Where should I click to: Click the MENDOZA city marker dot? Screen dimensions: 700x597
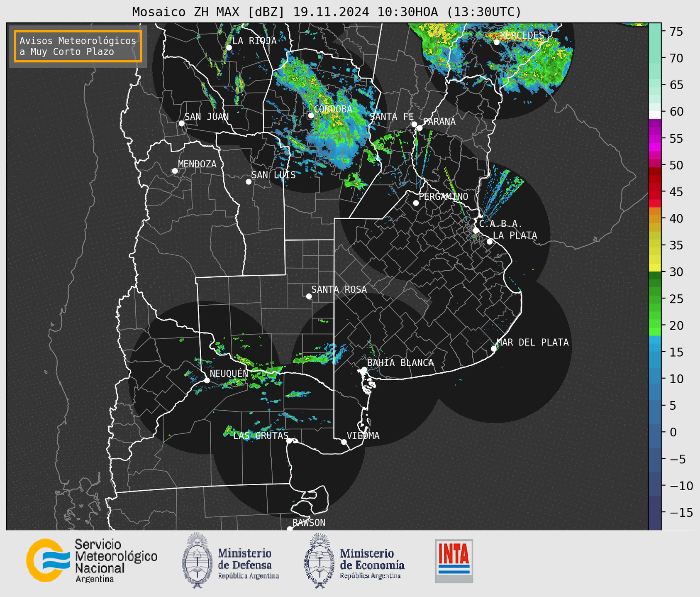click(x=175, y=171)
